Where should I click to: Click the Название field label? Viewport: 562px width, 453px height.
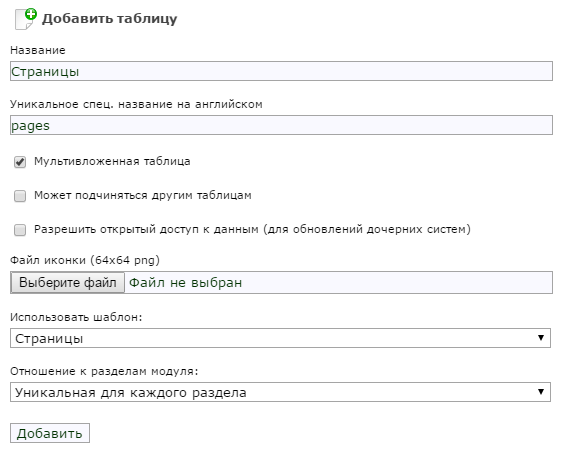(x=38, y=50)
